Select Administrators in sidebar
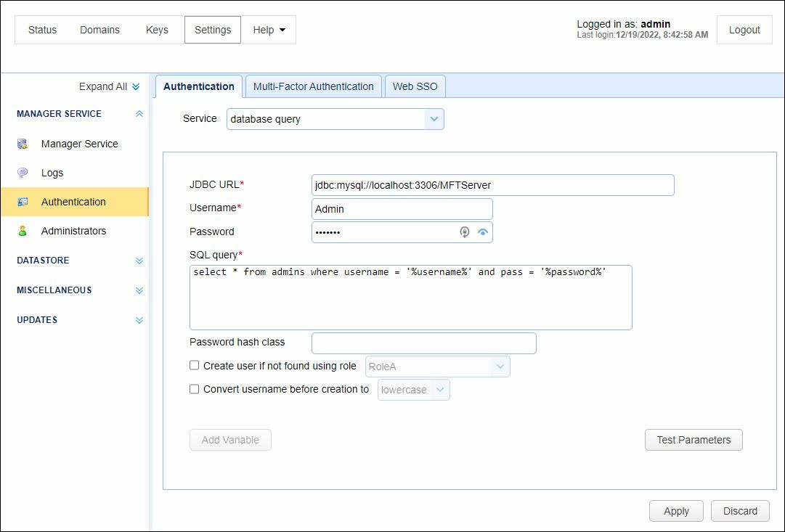 point(75,231)
